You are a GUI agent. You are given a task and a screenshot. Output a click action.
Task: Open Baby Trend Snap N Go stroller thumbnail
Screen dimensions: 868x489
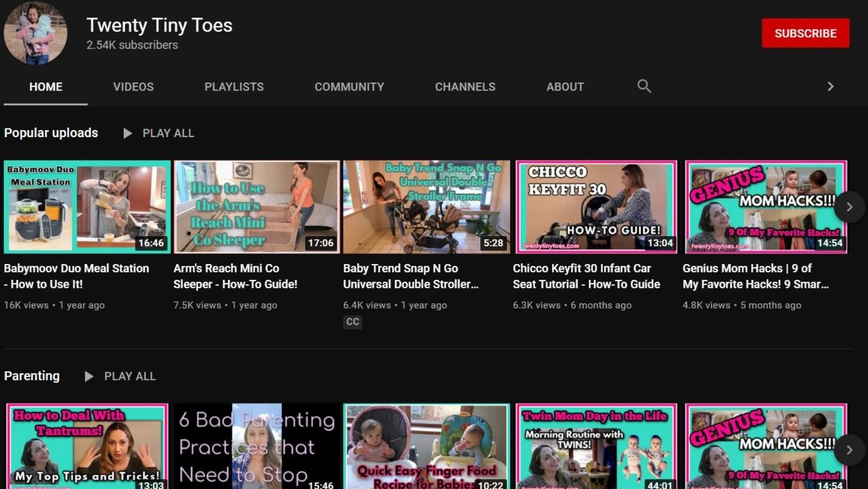coord(426,207)
